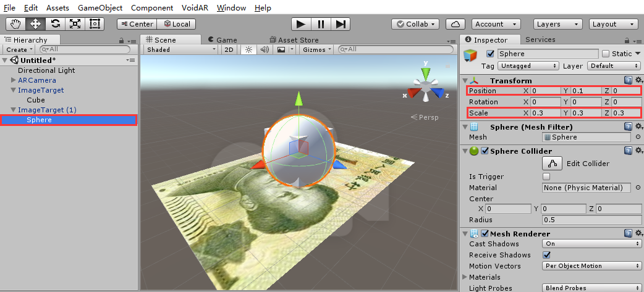This screenshot has width=644, height=292.
Task: Click the Radius input field
Action: click(591, 220)
